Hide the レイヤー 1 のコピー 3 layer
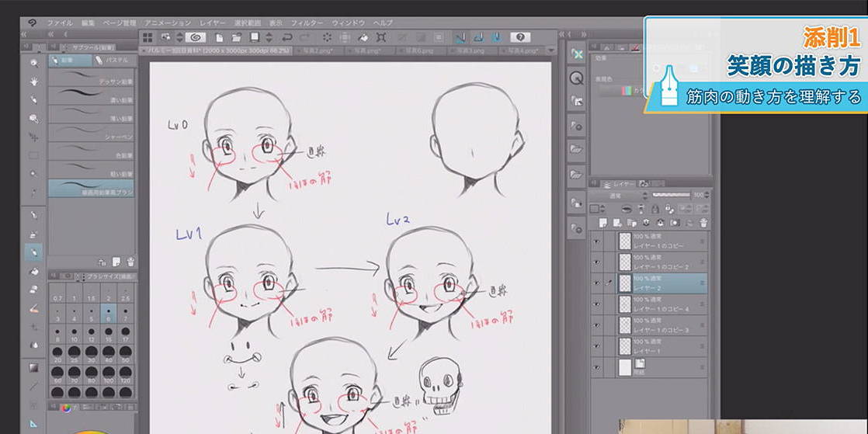The width and height of the screenshot is (868, 434). tap(597, 325)
